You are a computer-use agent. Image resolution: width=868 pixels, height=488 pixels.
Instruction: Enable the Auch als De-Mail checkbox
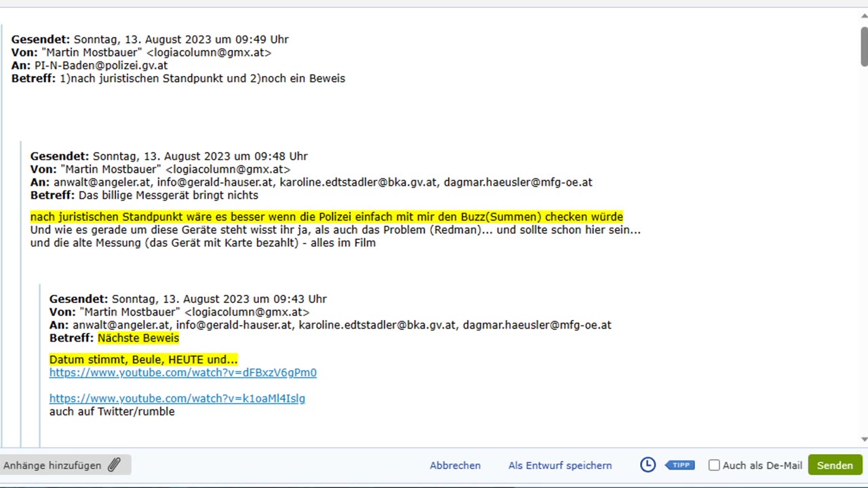click(714, 465)
